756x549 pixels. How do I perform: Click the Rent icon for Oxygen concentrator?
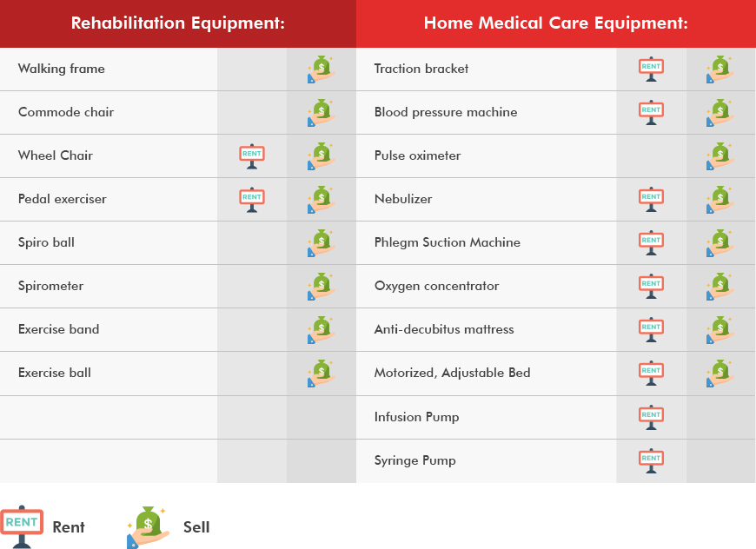click(x=651, y=287)
